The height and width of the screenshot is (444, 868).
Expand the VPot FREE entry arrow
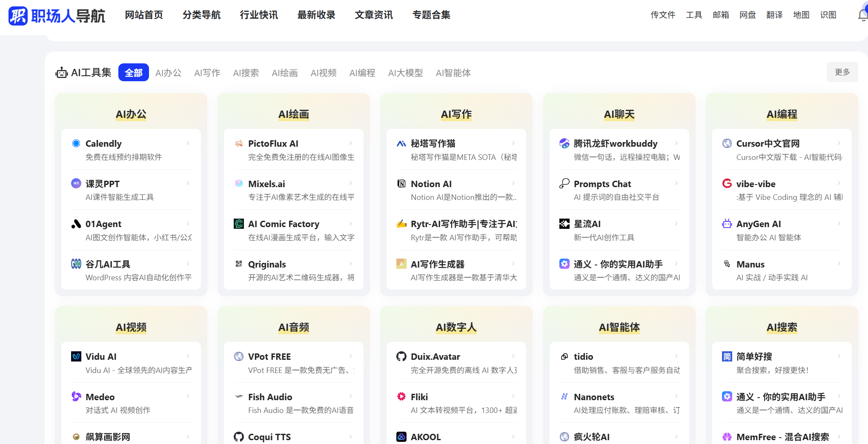(x=351, y=356)
